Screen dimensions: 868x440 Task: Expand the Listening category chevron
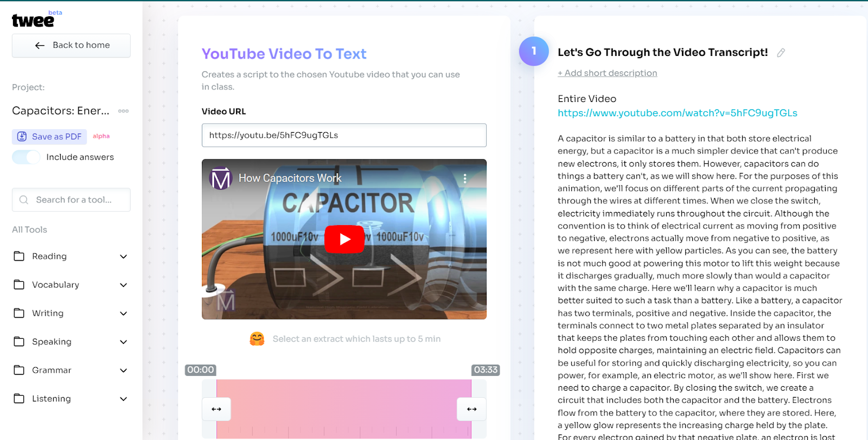click(x=124, y=399)
